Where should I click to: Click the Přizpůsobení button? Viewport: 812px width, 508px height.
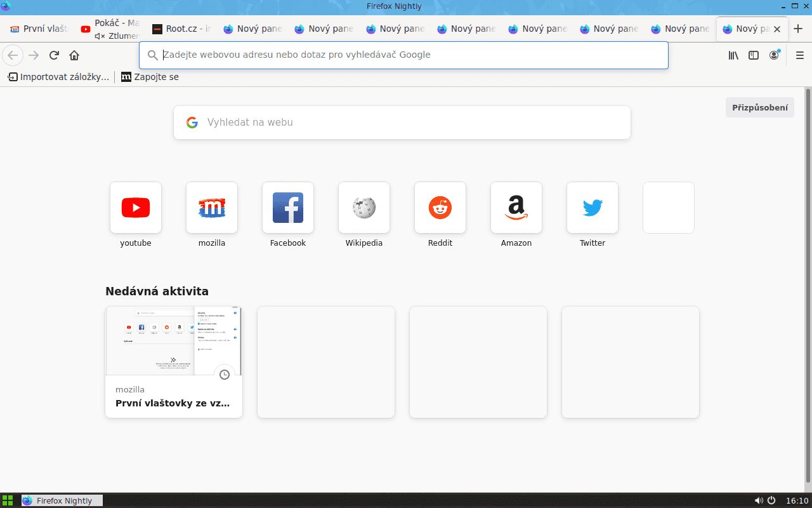click(x=759, y=107)
